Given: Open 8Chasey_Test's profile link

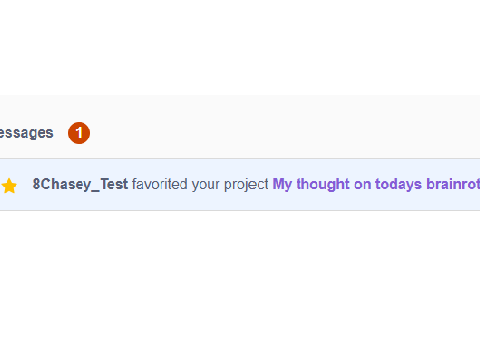Looking at the screenshot, I should pyautogui.click(x=80, y=184).
